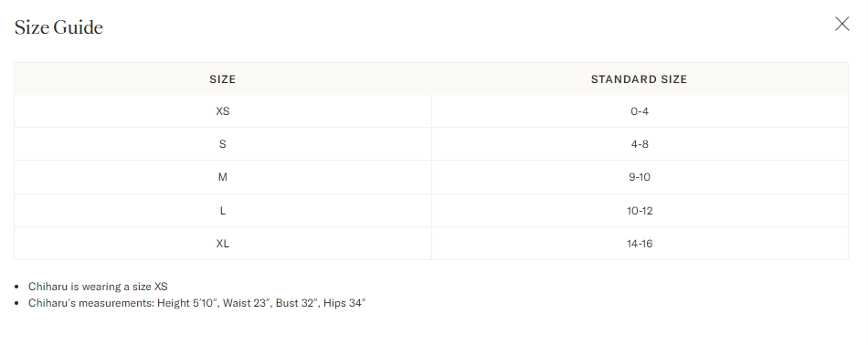The image size is (868, 345).
Task: Click the S size cell
Action: point(223,144)
